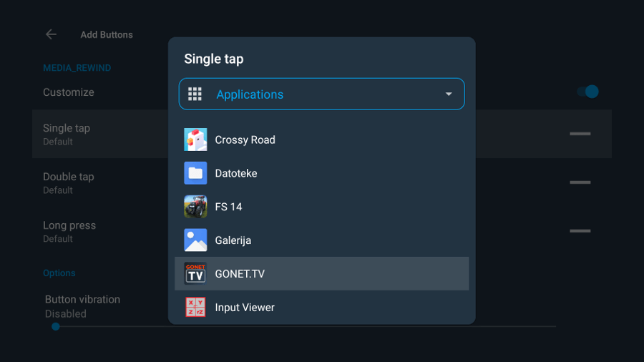This screenshot has height=362, width=644.
Task: Select the Button vibration option
Action: point(82,306)
